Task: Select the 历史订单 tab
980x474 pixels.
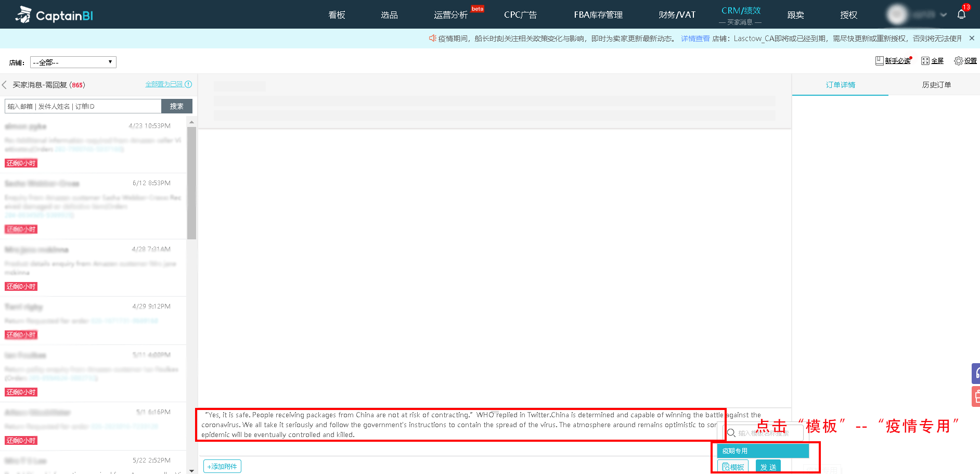Action: [936, 85]
